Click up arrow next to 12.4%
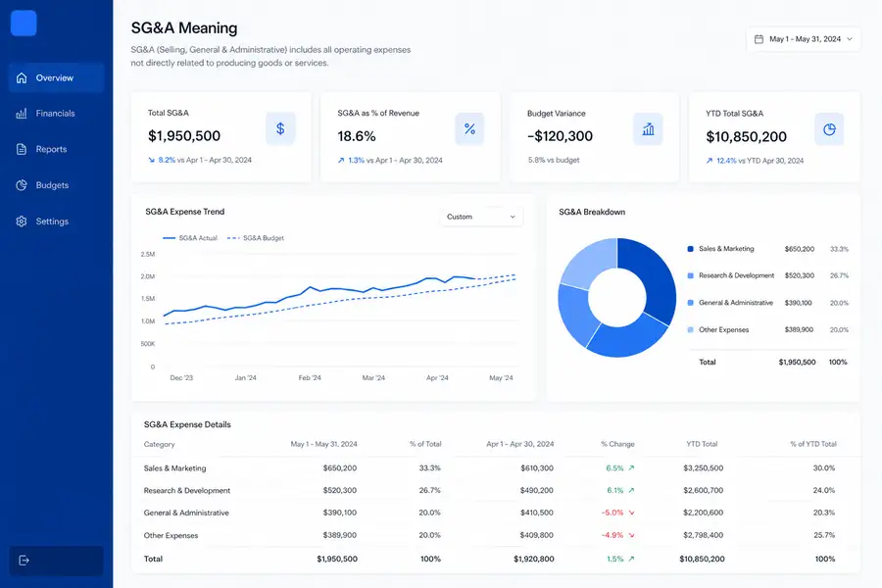The image size is (882, 588). click(x=710, y=161)
